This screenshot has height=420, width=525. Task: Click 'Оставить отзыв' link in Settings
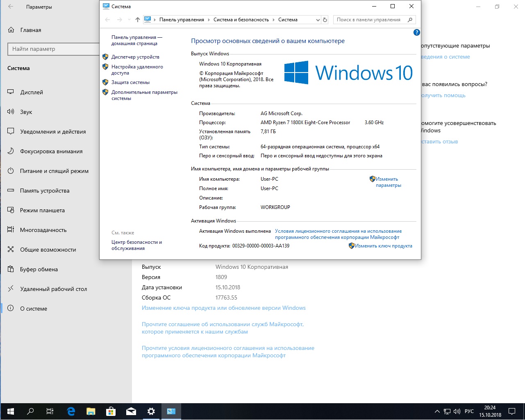(x=440, y=141)
